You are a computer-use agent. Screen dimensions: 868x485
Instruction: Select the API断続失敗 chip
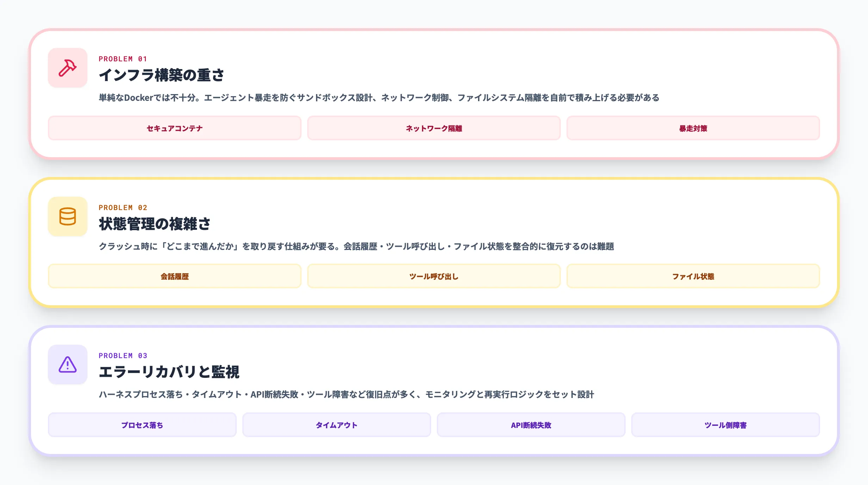(x=531, y=425)
